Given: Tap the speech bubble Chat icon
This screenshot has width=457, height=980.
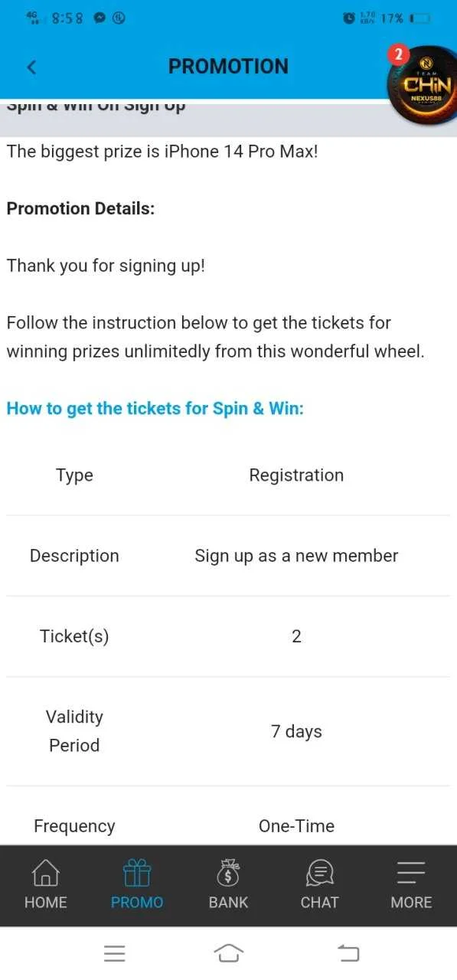Looking at the screenshot, I should point(319,872).
